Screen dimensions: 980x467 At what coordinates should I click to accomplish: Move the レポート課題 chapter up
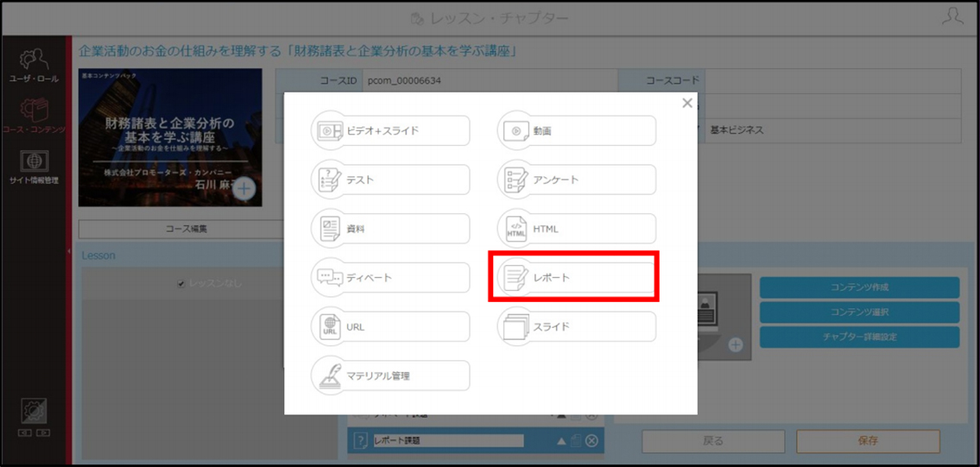pyautogui.click(x=561, y=441)
